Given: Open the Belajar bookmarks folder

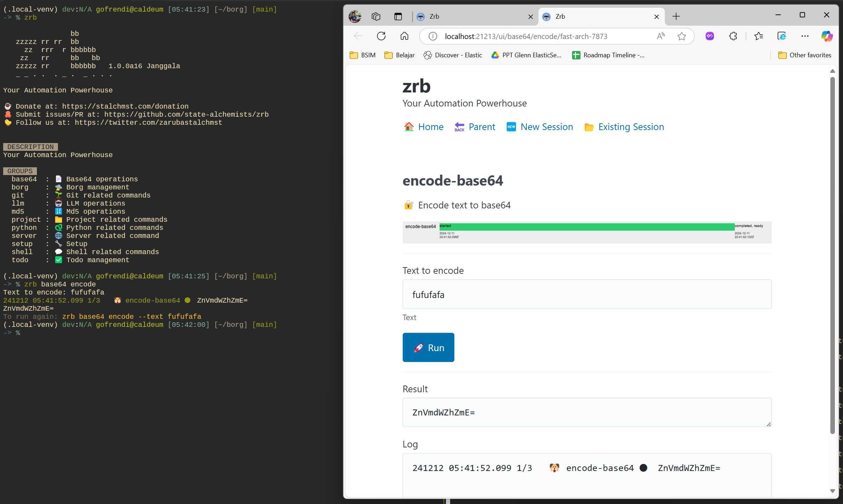Looking at the screenshot, I should [400, 55].
